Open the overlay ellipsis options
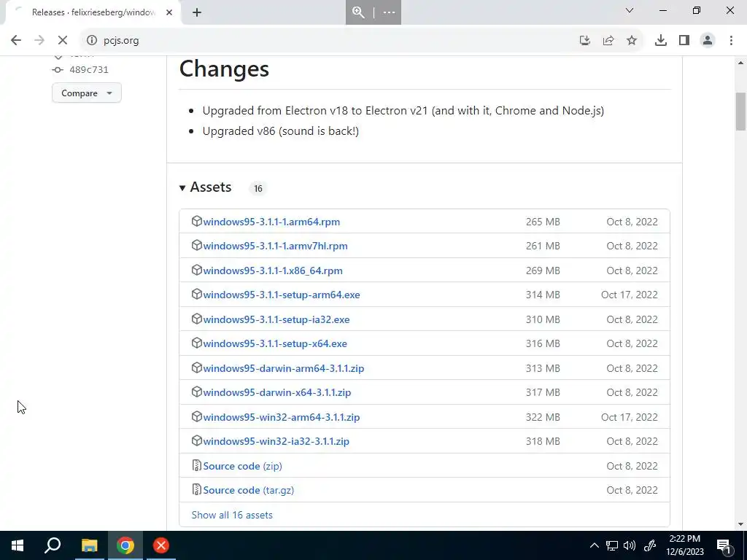 390,12
